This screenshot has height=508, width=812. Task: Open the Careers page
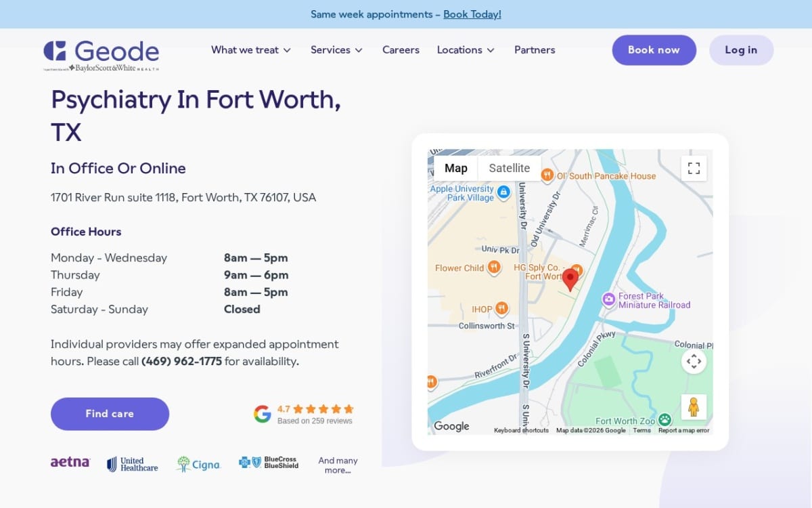[x=401, y=50]
